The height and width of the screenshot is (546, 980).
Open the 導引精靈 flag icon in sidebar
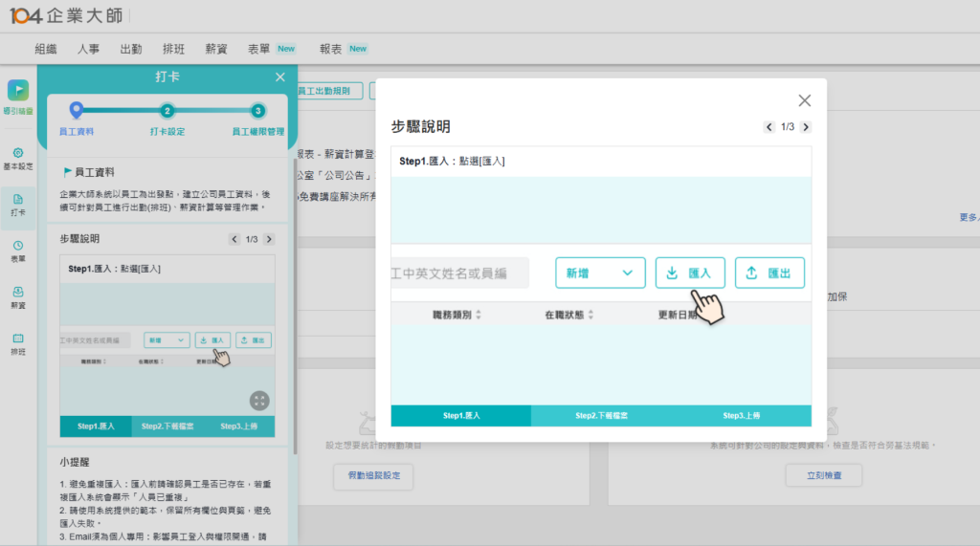18,92
